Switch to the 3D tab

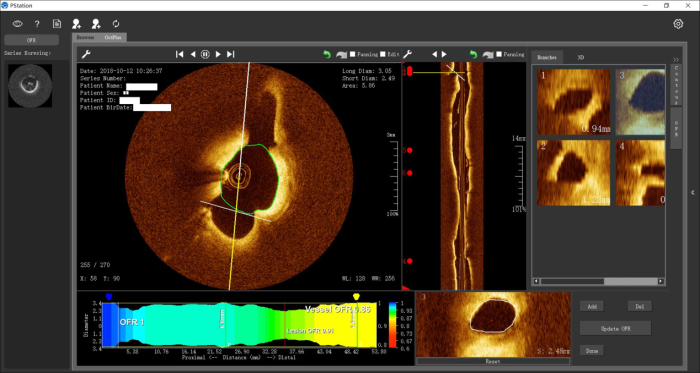point(580,58)
